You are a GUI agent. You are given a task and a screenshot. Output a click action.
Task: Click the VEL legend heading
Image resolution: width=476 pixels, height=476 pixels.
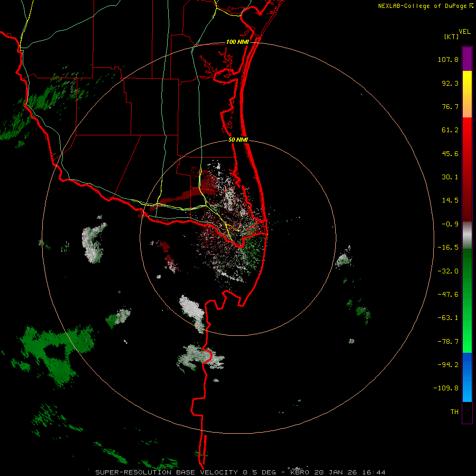click(x=464, y=32)
